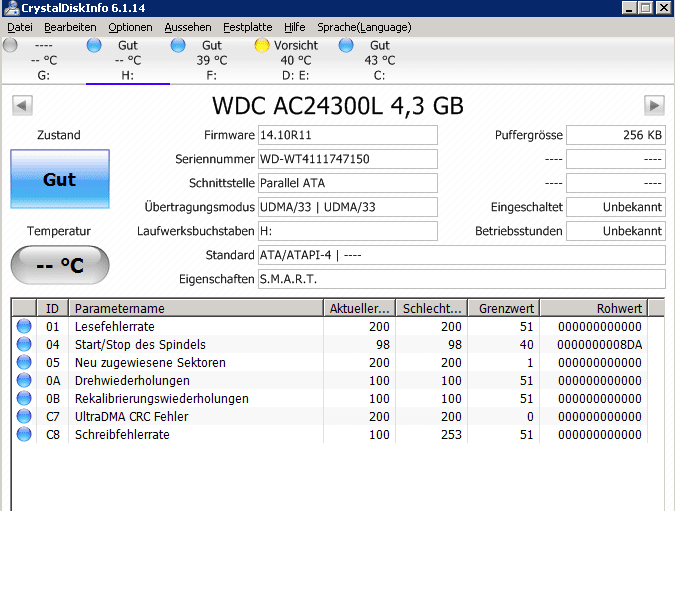This screenshot has width=680, height=608.
Task: Click the Puffergrösse field 256 KB
Action: [x=616, y=135]
